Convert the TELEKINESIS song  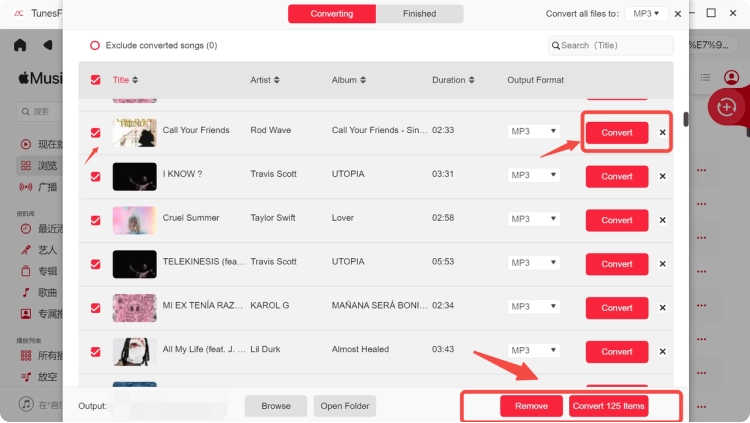click(x=617, y=264)
